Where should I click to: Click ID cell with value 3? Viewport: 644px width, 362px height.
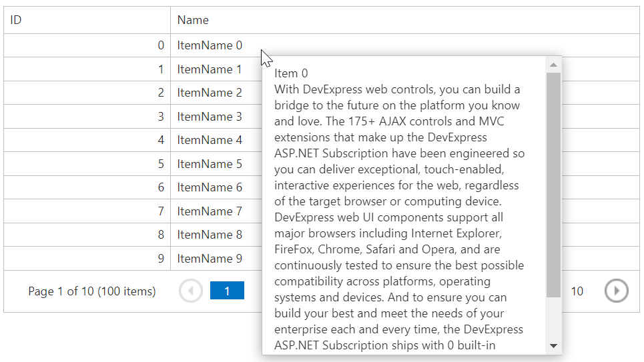tap(87, 117)
